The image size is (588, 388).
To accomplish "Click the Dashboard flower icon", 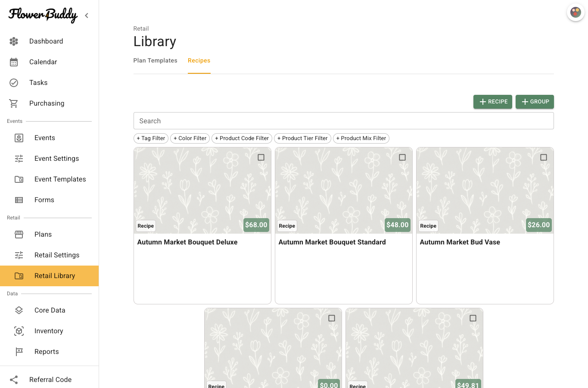I will (14, 41).
